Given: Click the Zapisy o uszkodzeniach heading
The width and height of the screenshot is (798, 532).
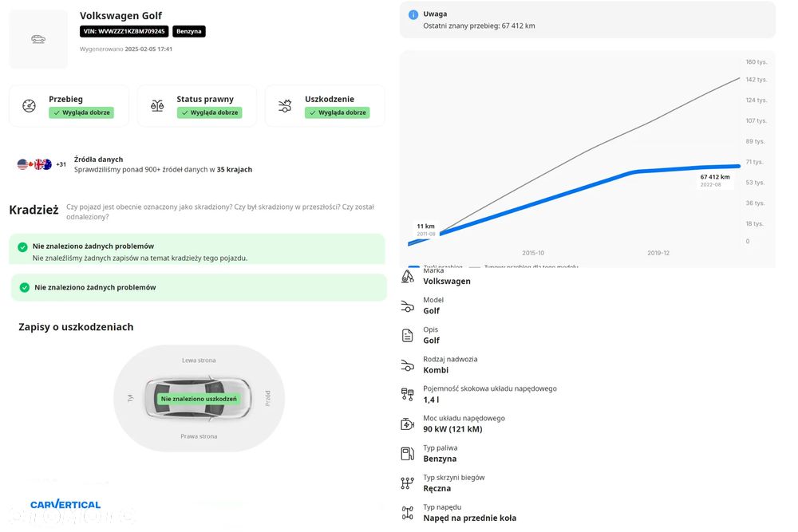Looking at the screenshot, I should [x=77, y=327].
